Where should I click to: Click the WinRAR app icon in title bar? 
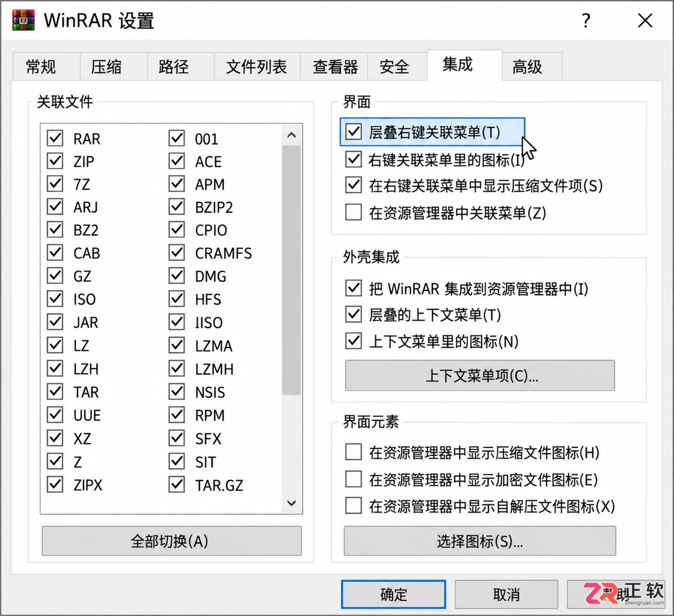pos(23,20)
